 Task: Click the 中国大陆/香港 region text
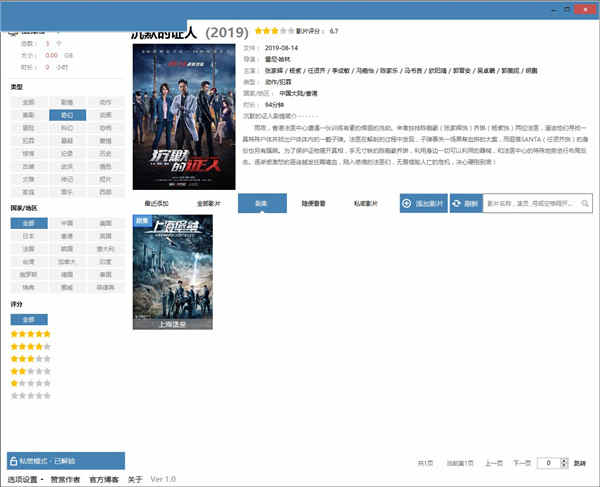[298, 93]
